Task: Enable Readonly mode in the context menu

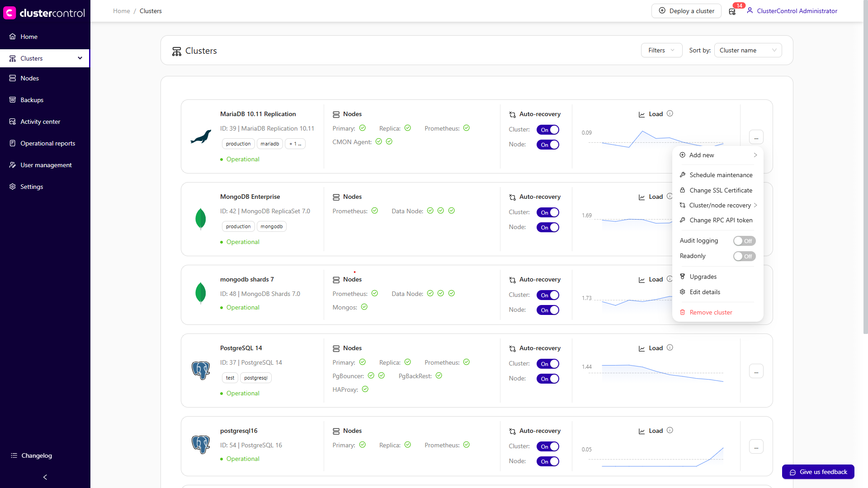Action: 744,256
